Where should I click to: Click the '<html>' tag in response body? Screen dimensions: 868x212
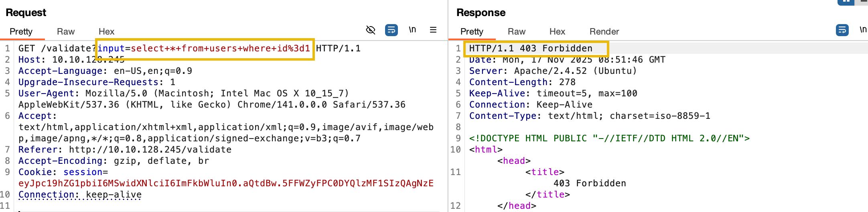coord(486,149)
